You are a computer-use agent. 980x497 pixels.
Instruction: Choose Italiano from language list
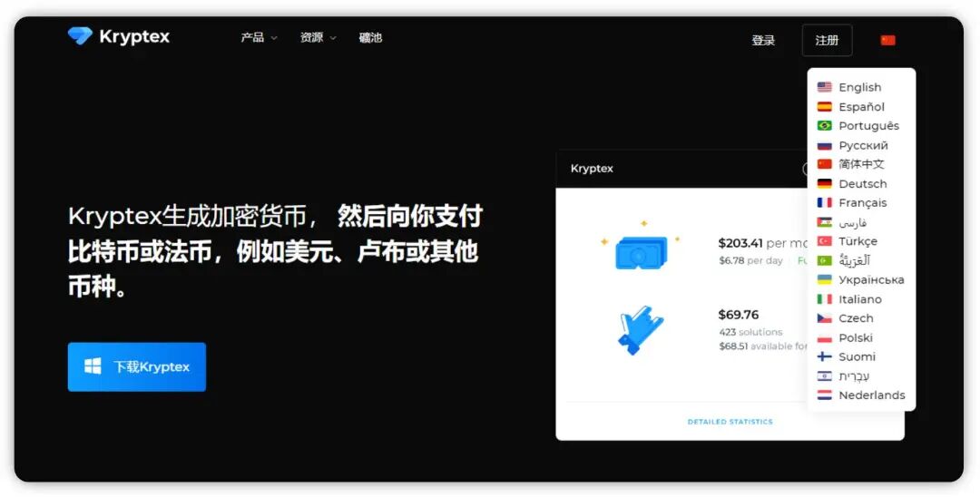860,299
